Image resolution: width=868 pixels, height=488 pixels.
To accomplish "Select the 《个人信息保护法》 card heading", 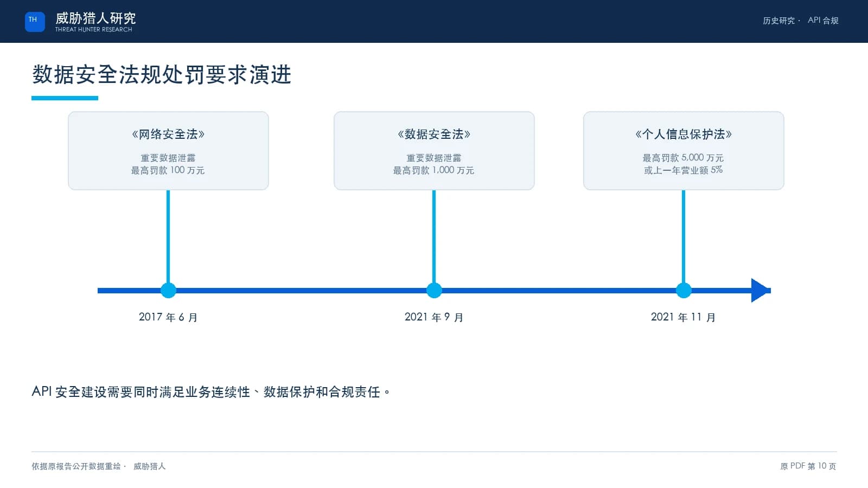I will coord(684,134).
